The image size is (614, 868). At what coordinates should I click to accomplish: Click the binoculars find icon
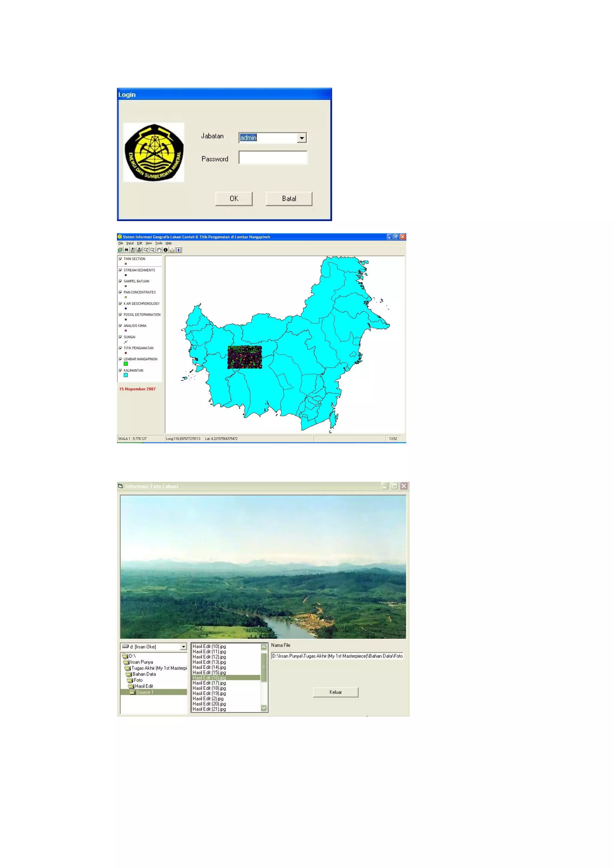click(127, 250)
